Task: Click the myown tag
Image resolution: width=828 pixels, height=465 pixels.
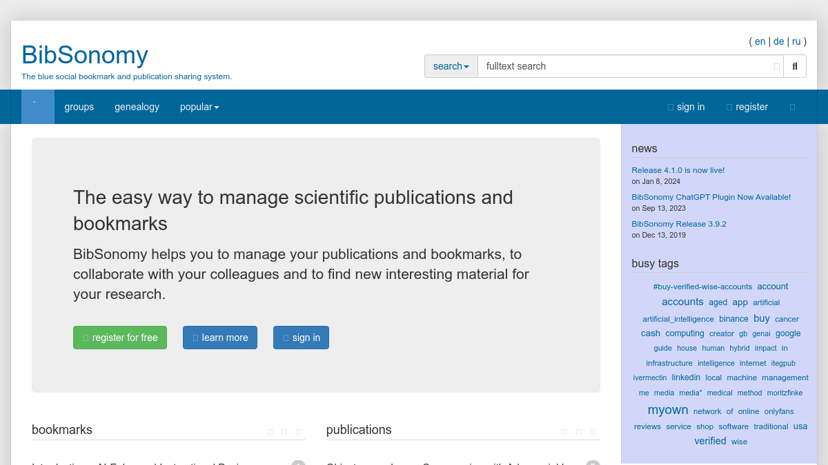Action: tap(667, 410)
